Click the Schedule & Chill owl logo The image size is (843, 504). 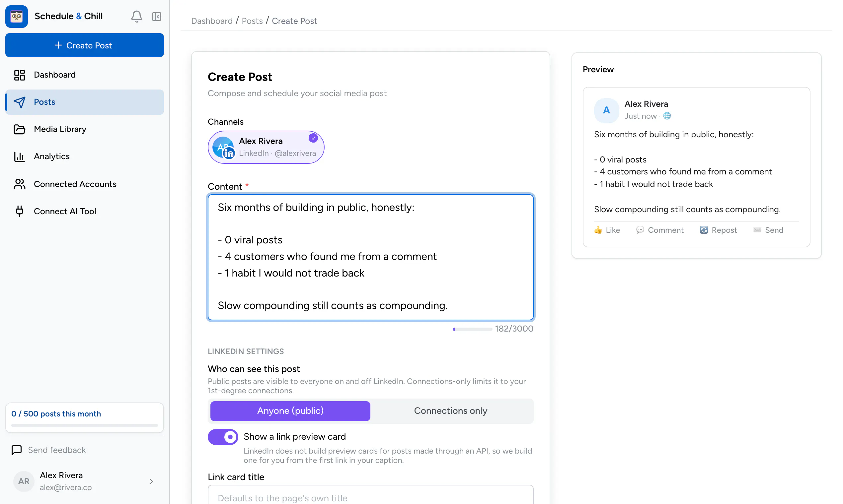(x=16, y=16)
